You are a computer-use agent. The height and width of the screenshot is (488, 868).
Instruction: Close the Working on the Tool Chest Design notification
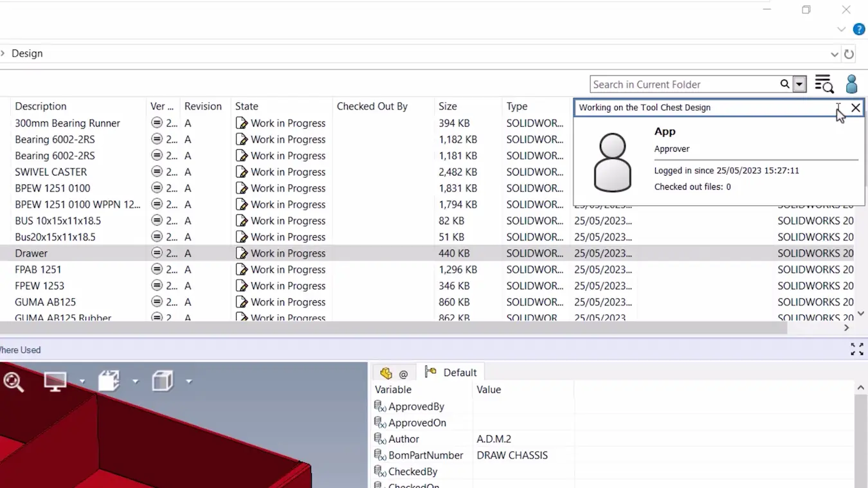click(855, 107)
